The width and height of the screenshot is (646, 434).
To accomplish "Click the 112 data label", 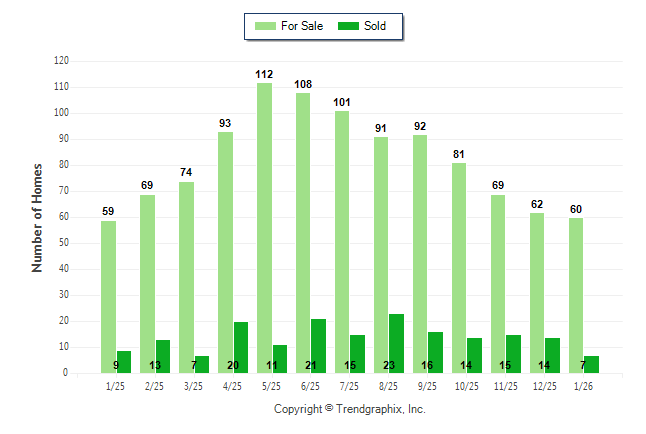I will coord(264,74).
